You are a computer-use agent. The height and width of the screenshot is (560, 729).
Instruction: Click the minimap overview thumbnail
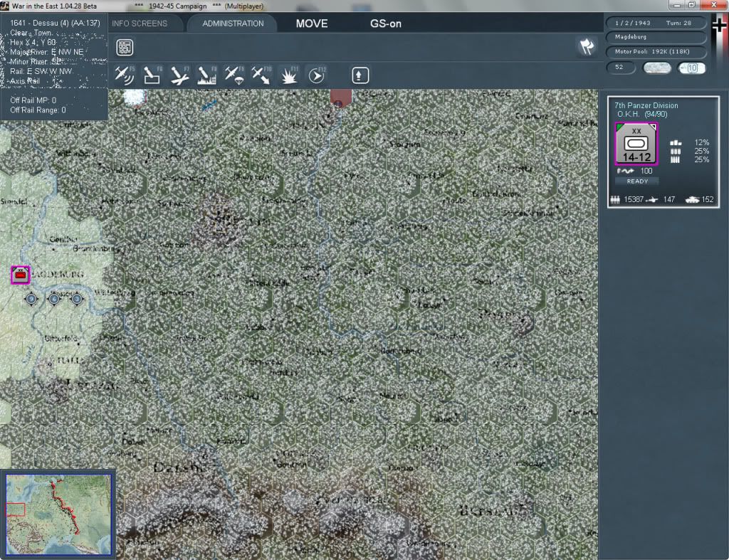[x=58, y=514]
